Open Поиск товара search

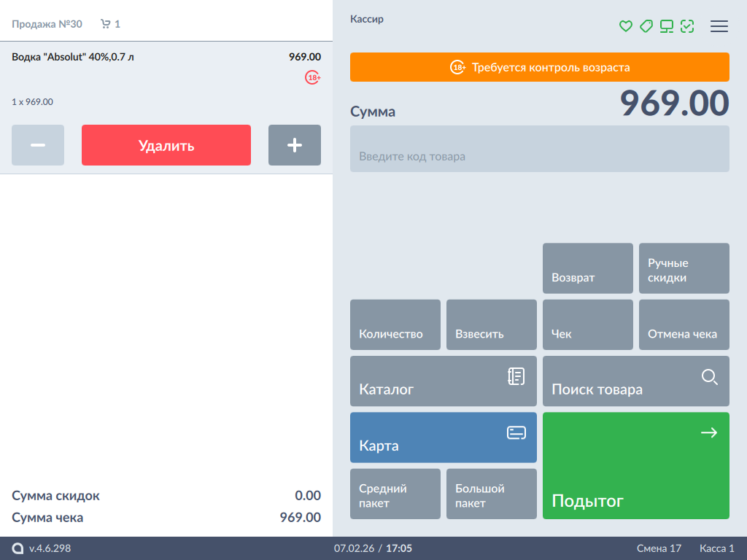click(636, 381)
